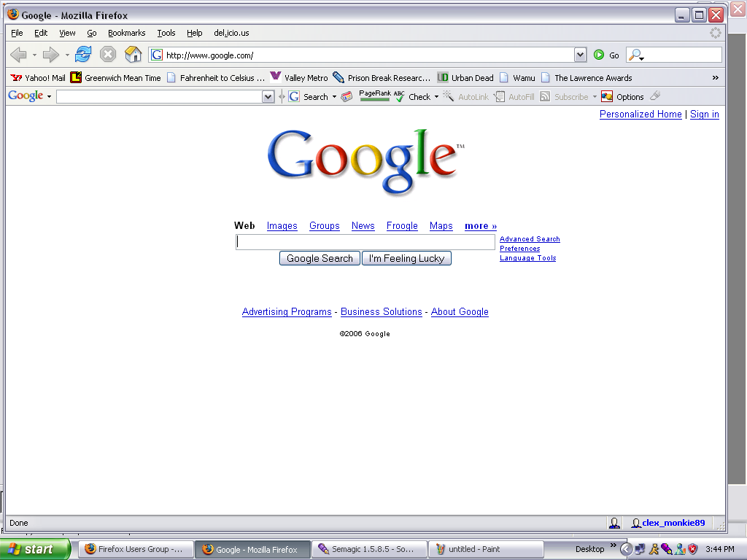Image resolution: width=747 pixels, height=560 pixels.
Task: Open the Advanced Search link
Action: coord(530,239)
